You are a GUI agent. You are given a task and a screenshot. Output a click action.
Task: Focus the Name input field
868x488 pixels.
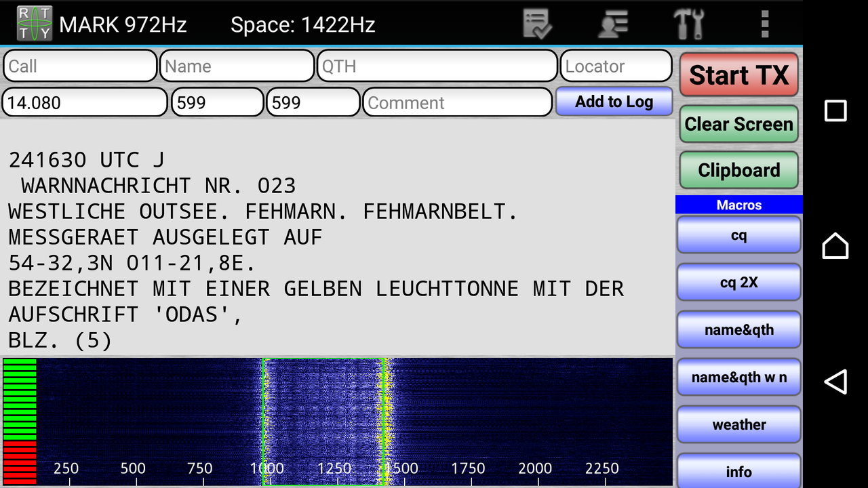click(237, 66)
